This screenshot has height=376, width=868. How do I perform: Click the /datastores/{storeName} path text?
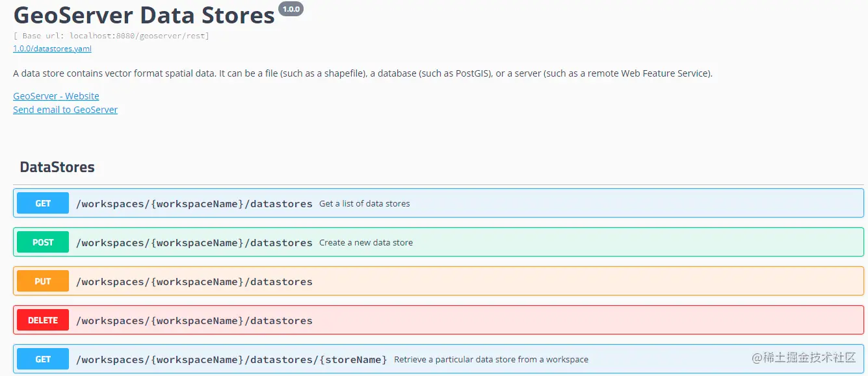231,360
